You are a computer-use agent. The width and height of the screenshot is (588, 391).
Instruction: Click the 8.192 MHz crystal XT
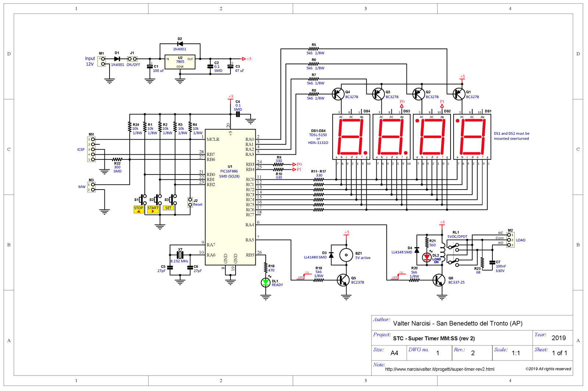click(180, 255)
